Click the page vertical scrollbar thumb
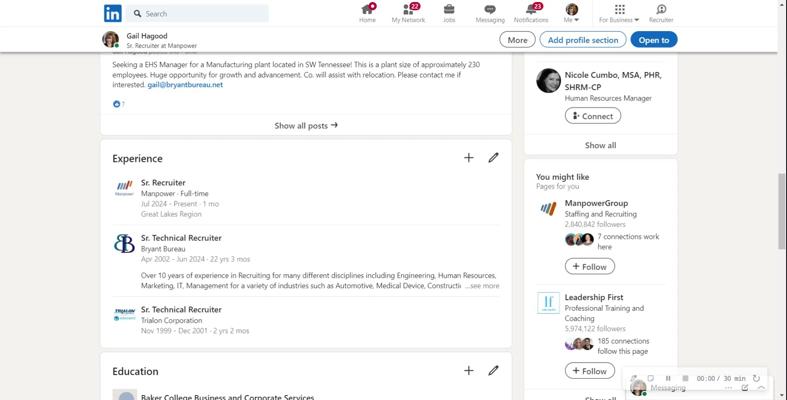This screenshot has width=787, height=400. click(x=782, y=211)
